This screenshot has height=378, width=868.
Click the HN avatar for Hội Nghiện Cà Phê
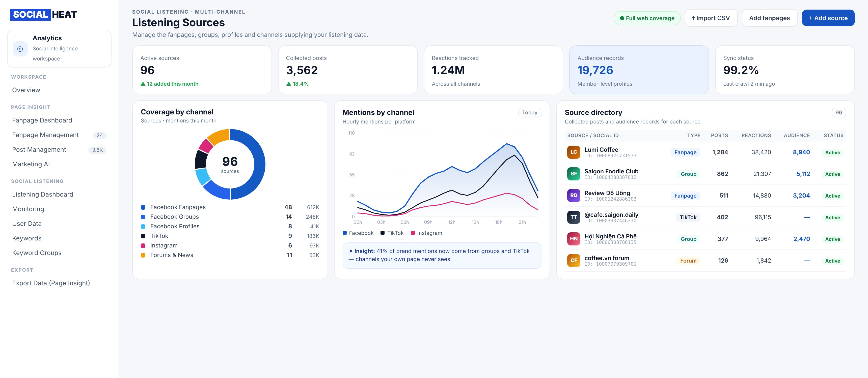coord(574,239)
